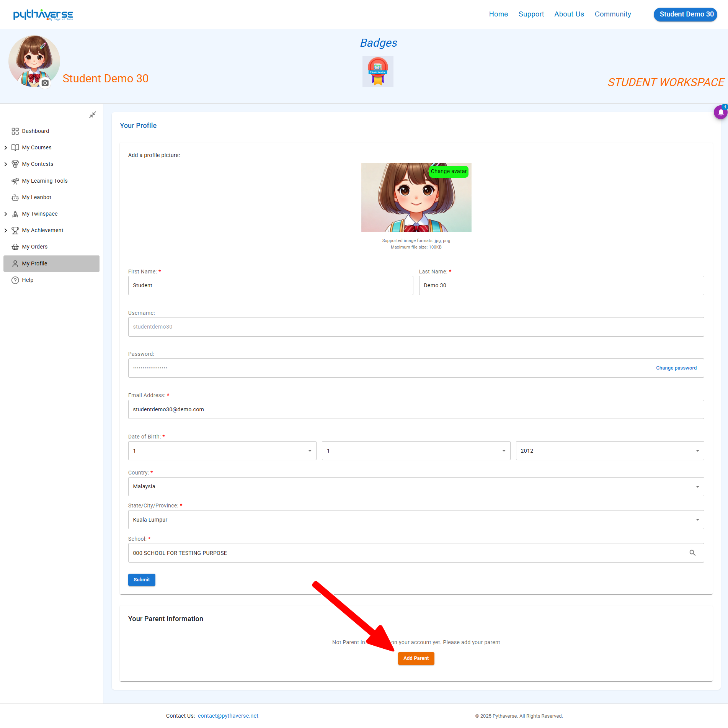Open the Community menu item
The height and width of the screenshot is (728, 728).
[612, 14]
